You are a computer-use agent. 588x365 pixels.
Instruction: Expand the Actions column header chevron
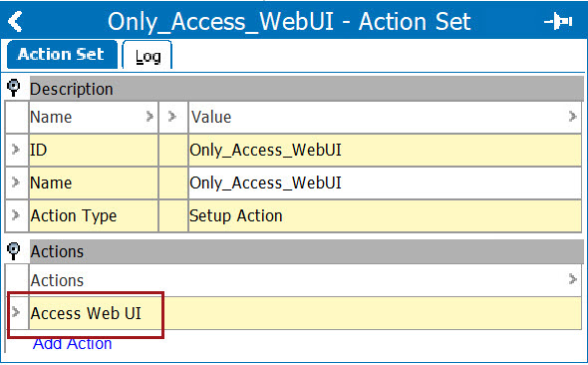coord(572,279)
